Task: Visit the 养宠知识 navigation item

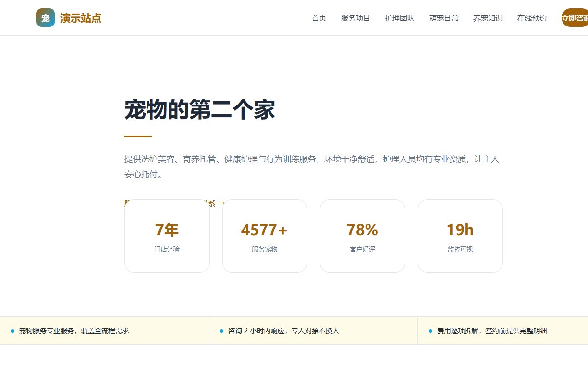Action: [x=488, y=18]
